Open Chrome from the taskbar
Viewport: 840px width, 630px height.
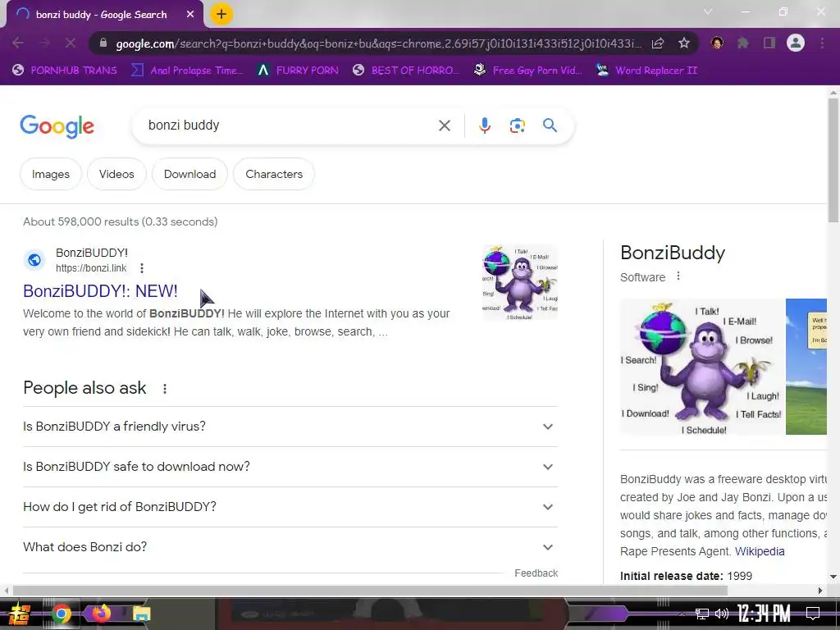click(62, 614)
